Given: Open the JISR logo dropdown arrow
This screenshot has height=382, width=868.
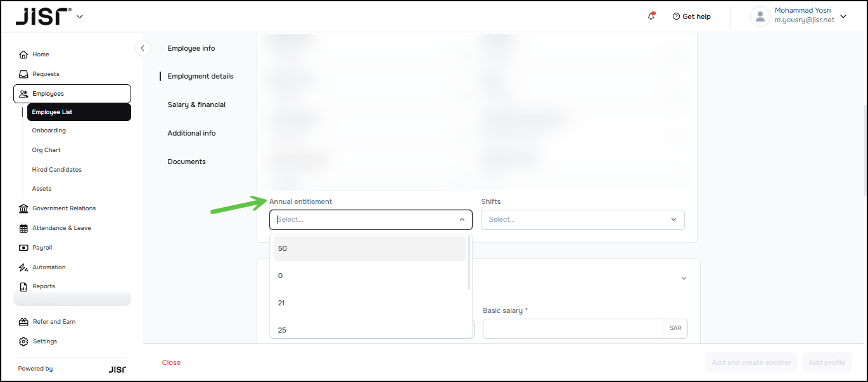Looking at the screenshot, I should 80,16.
